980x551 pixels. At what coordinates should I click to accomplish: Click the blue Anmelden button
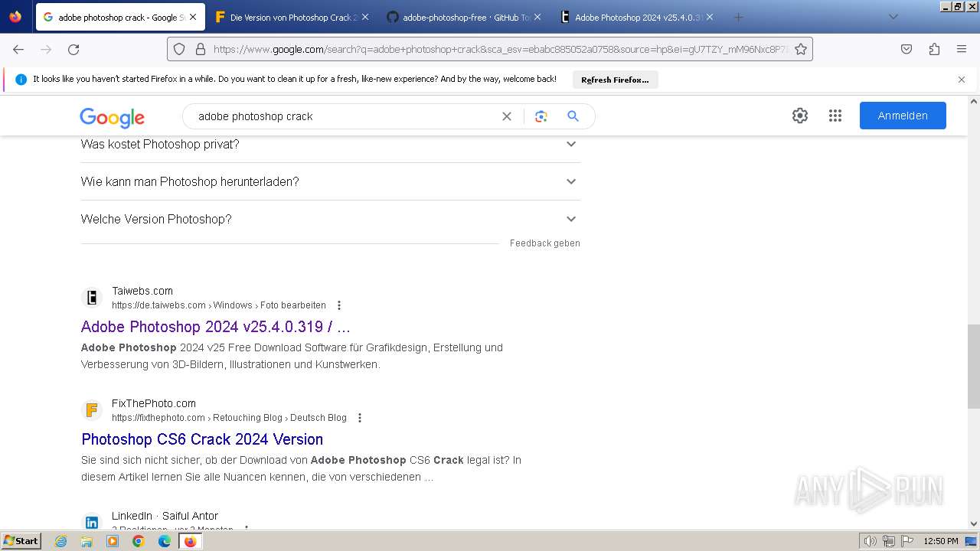click(x=903, y=116)
